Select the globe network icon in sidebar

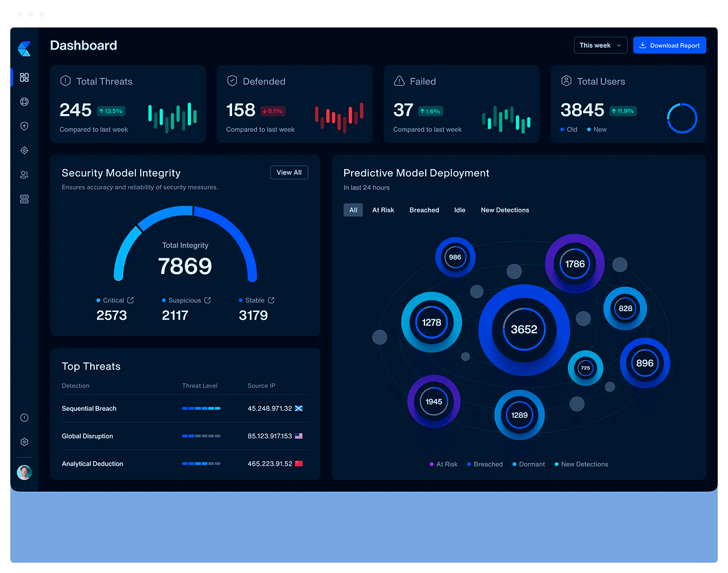point(24,102)
